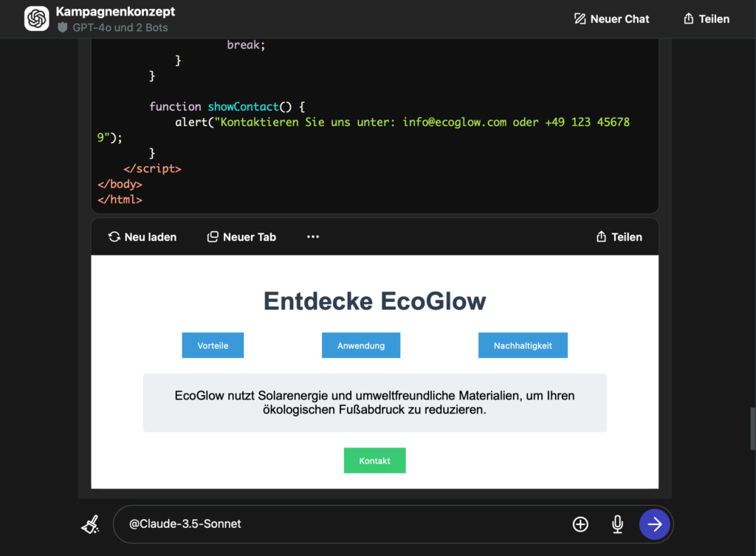
Task: Focus the message input with @Claude-3.5-Sonnet
Action: pyautogui.click(x=340, y=524)
